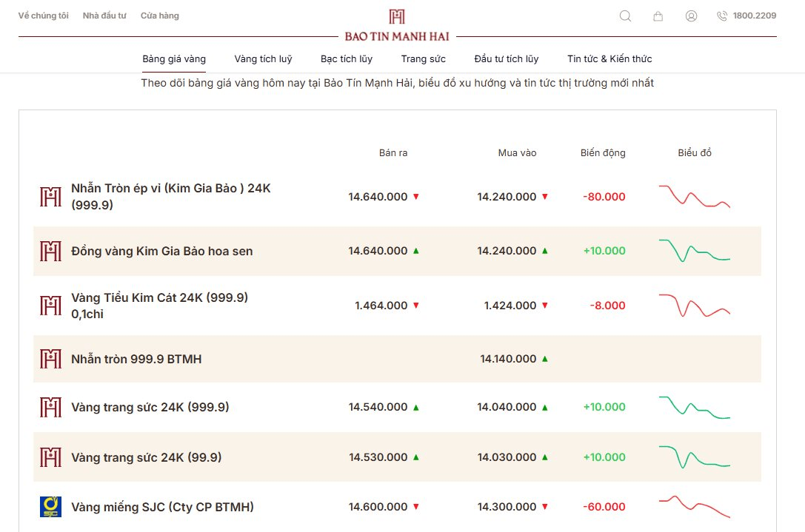The width and height of the screenshot is (805, 532).
Task: Open the Về chúng tôi link
Action: click(43, 16)
